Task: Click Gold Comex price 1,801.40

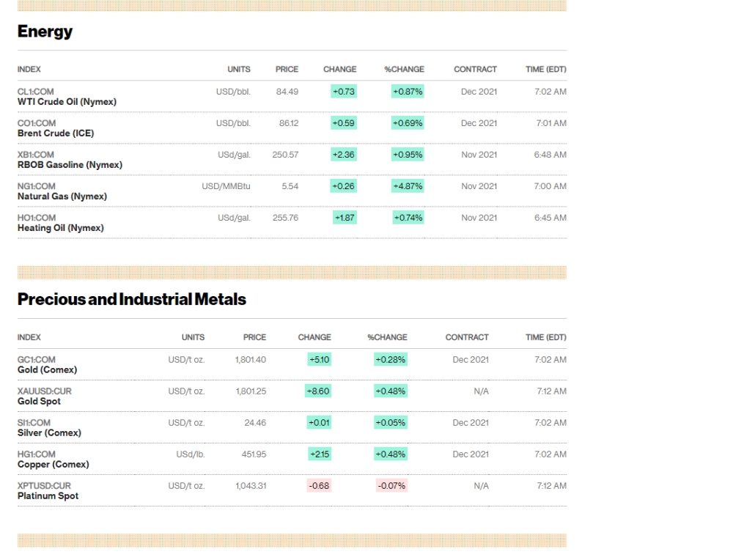Action: [x=251, y=359]
